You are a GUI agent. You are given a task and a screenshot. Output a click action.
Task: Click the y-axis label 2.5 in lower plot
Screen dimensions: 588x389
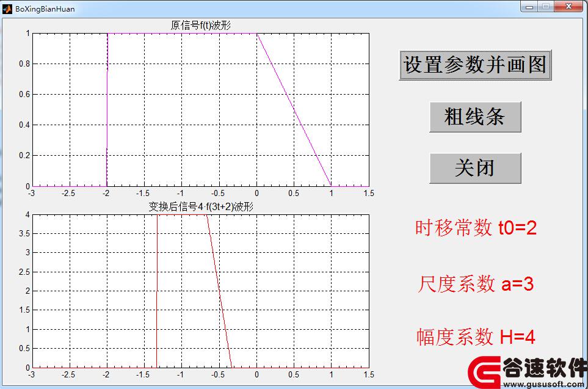coord(24,272)
